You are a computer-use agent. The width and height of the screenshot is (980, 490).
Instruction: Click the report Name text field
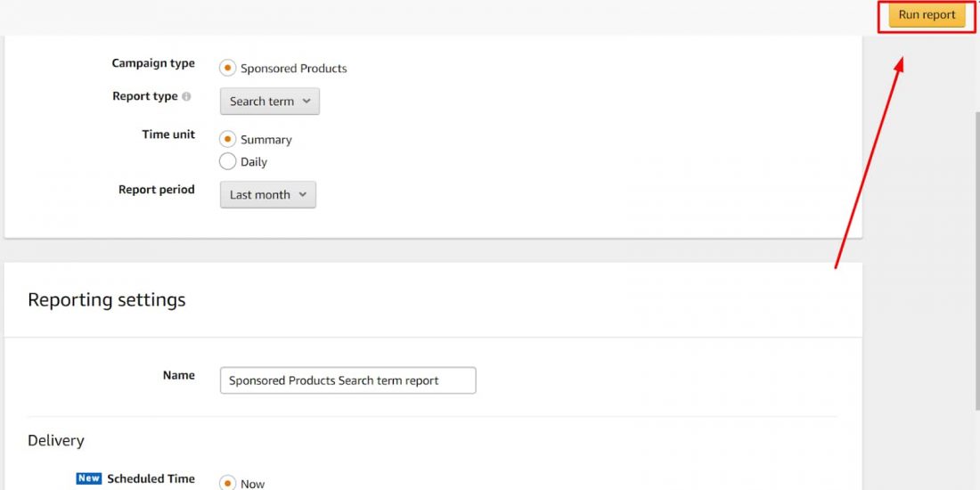click(x=348, y=380)
